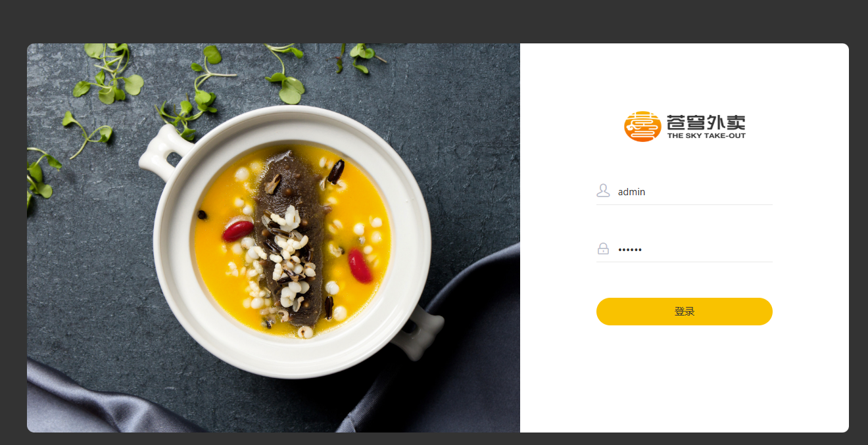The image size is (868, 445).
Task: Click the bowl's upper-left handle
Action: pos(162,151)
